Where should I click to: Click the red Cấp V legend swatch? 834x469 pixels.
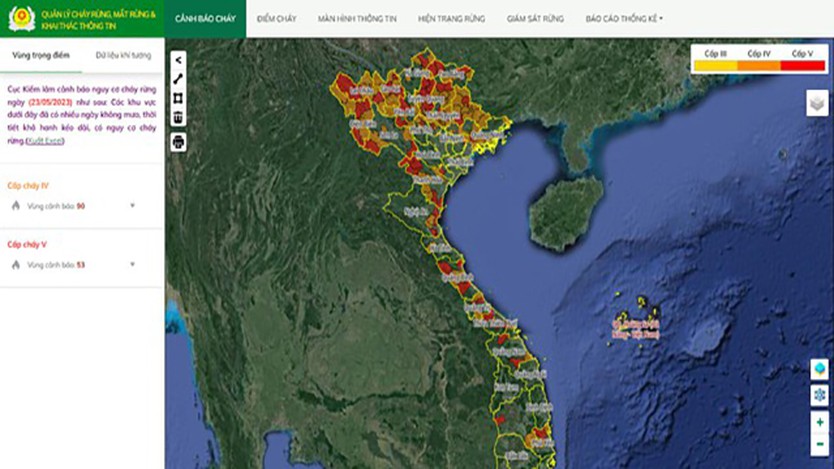(x=803, y=66)
